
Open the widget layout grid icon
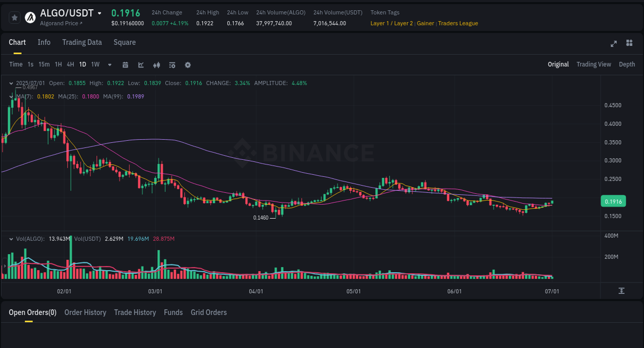point(629,43)
